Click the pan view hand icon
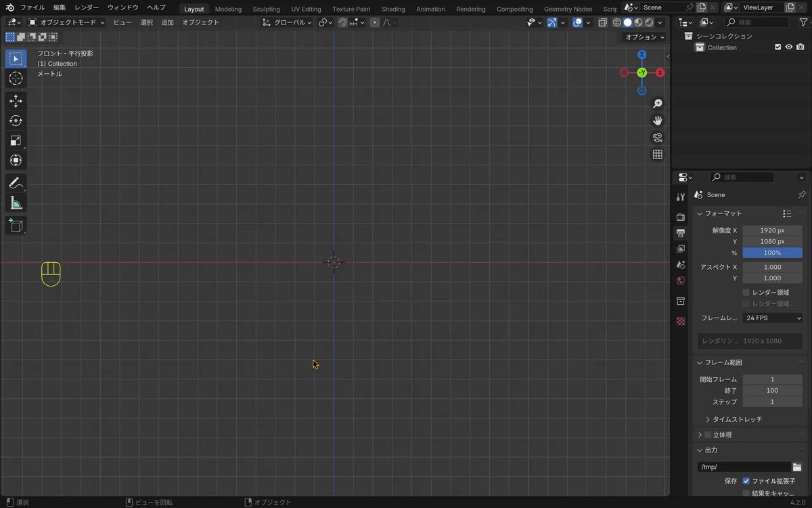 click(x=657, y=121)
